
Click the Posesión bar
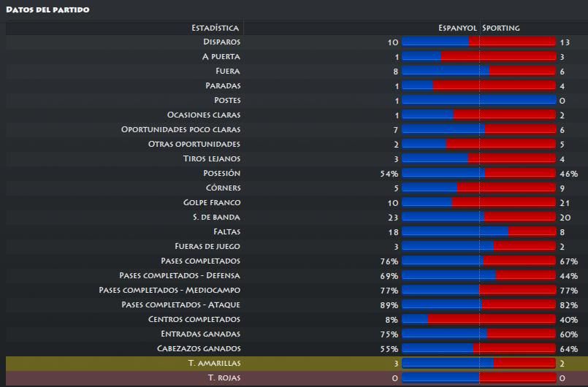tap(479, 174)
